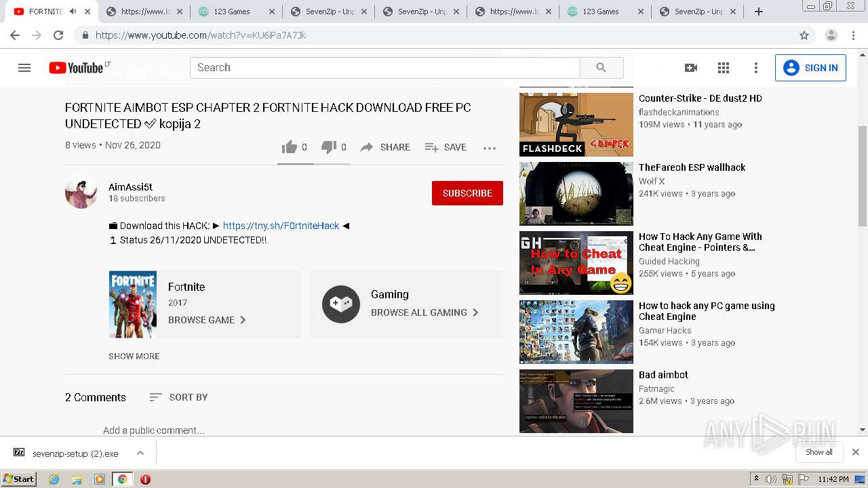The width and height of the screenshot is (868, 488).
Task: Click the red Opera taskbar icon
Action: point(145,479)
